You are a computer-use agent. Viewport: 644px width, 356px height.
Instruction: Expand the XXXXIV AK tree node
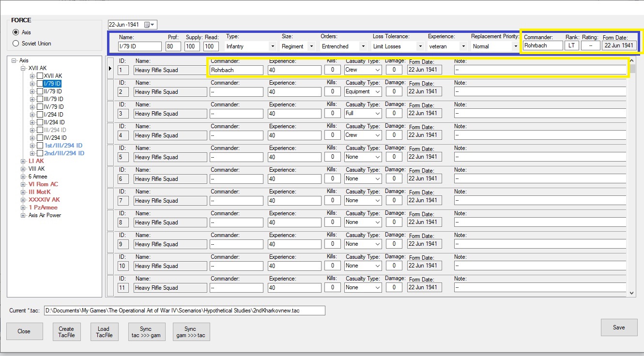[23, 200]
